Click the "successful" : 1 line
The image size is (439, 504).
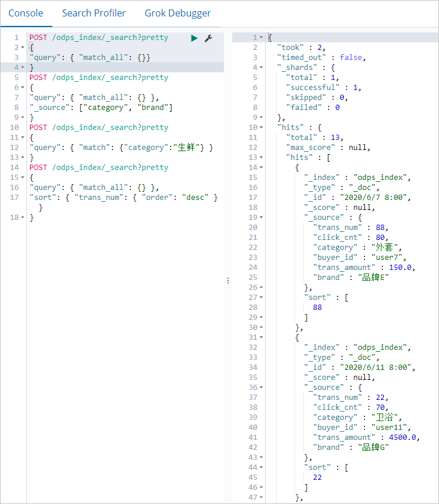(324, 88)
